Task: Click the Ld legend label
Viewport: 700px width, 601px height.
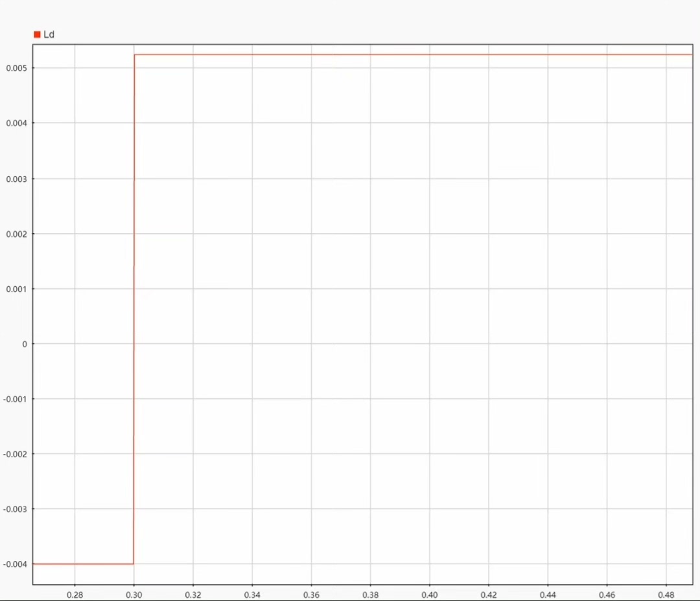Action: click(x=49, y=34)
